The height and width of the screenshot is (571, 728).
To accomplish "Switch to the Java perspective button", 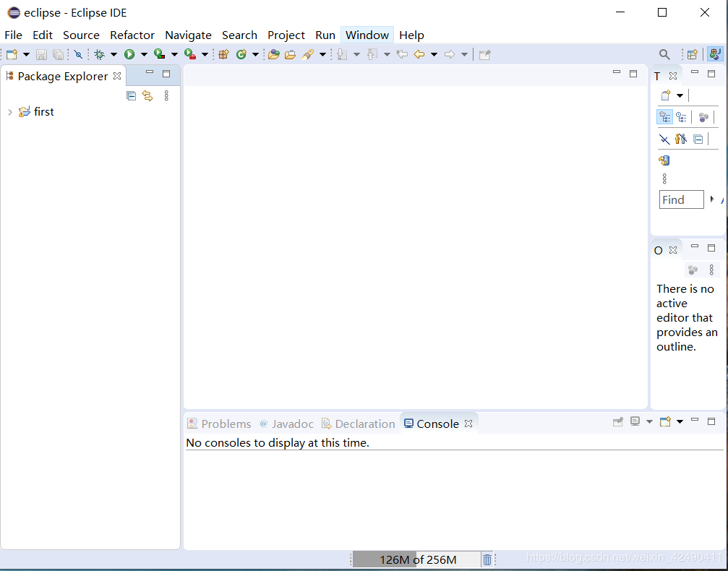I will (715, 54).
